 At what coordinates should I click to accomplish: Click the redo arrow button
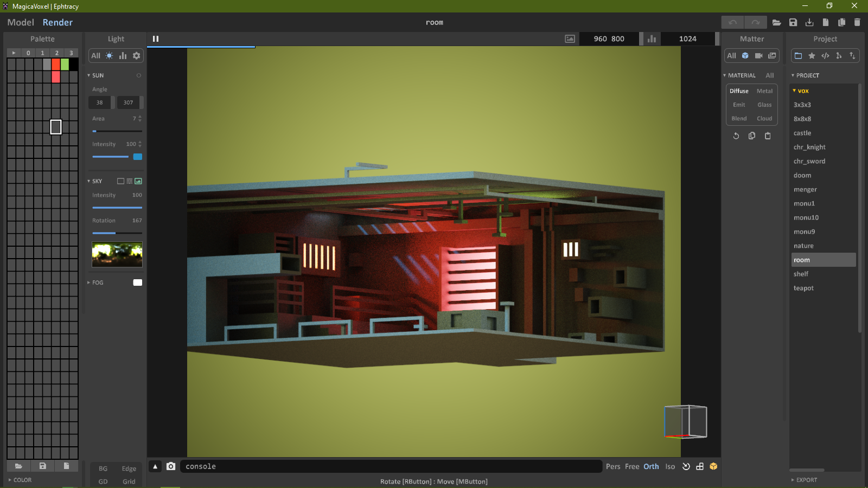tap(756, 22)
